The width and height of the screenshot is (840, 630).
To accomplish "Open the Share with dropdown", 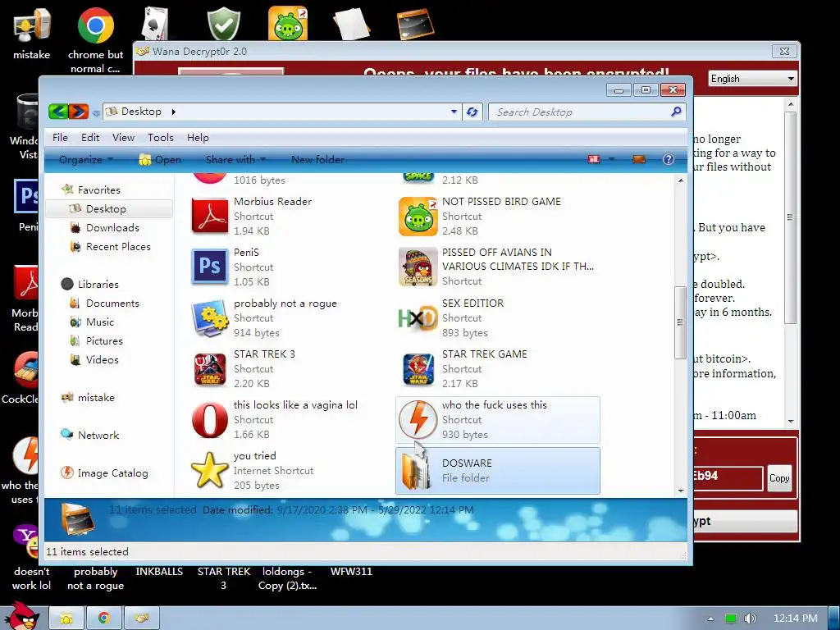I will point(235,159).
